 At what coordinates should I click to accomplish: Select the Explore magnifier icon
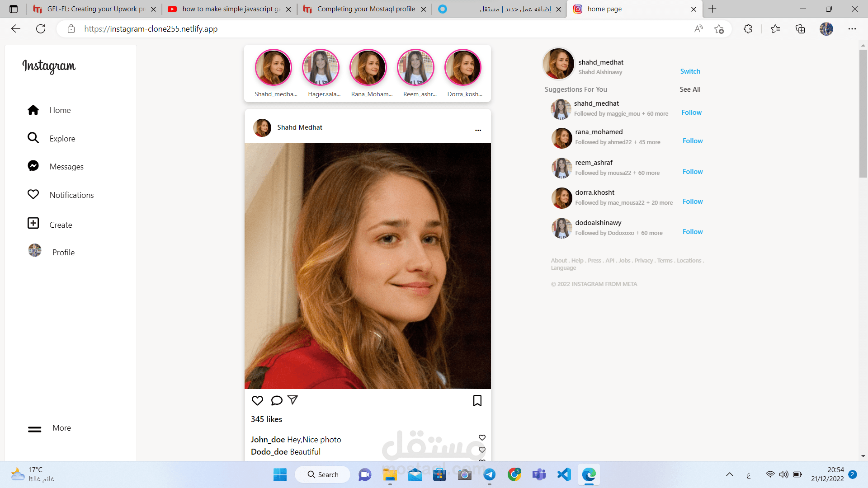click(33, 138)
